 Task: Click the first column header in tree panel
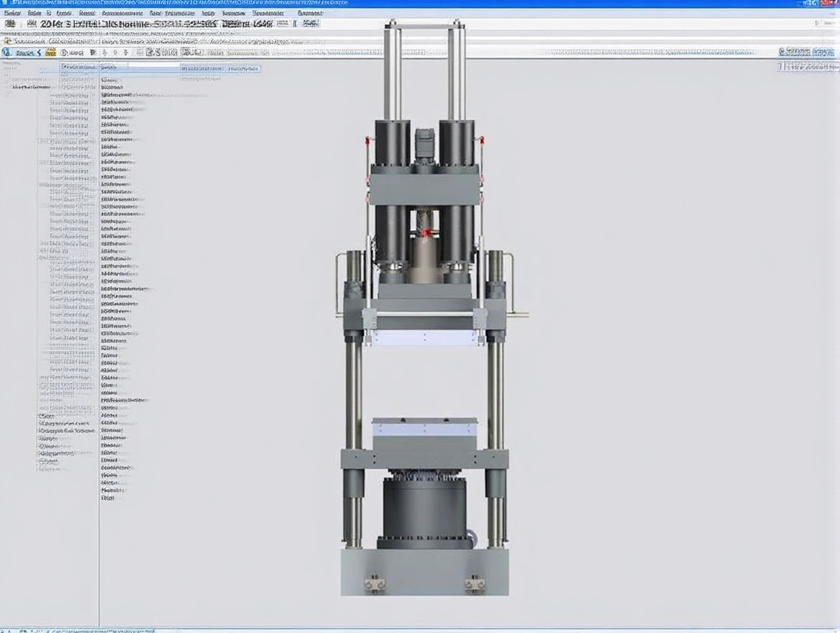click(x=79, y=68)
